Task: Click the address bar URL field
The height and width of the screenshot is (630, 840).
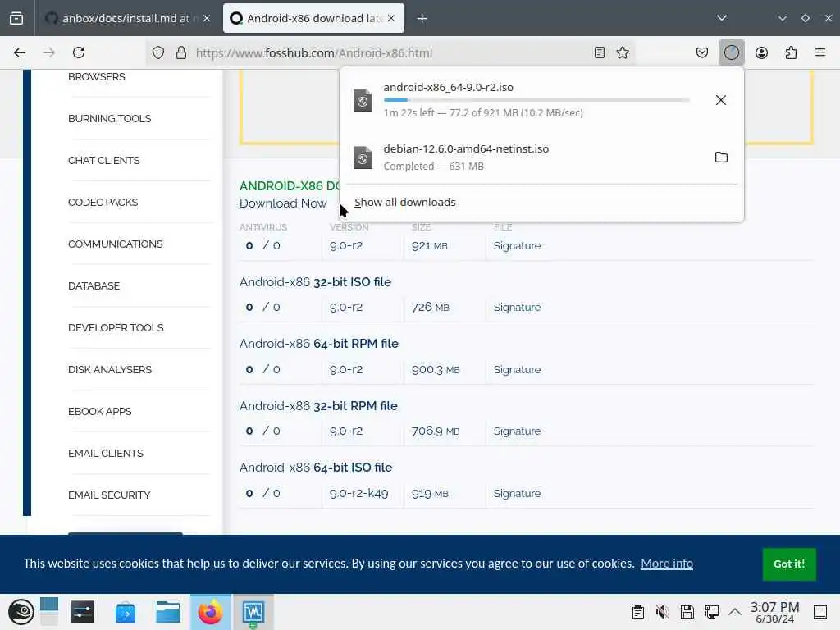Action: tap(391, 53)
